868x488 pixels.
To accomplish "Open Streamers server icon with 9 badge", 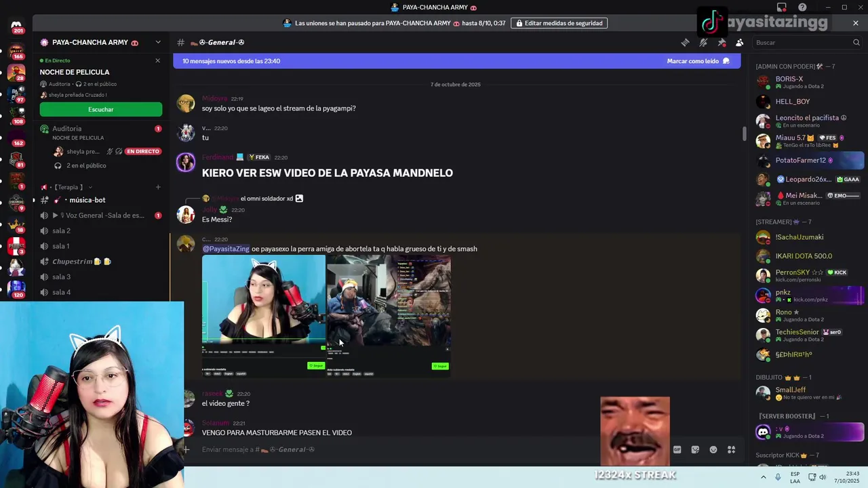I will click(16, 203).
